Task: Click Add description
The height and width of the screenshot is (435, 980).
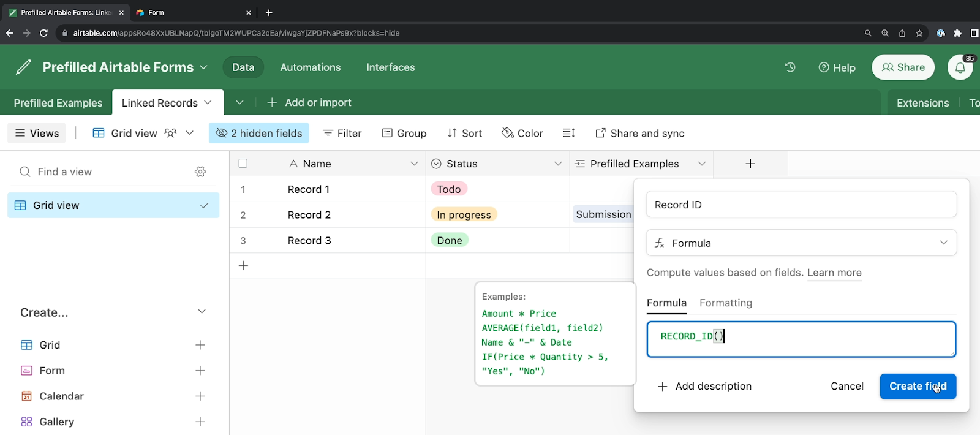Action: [704, 386]
